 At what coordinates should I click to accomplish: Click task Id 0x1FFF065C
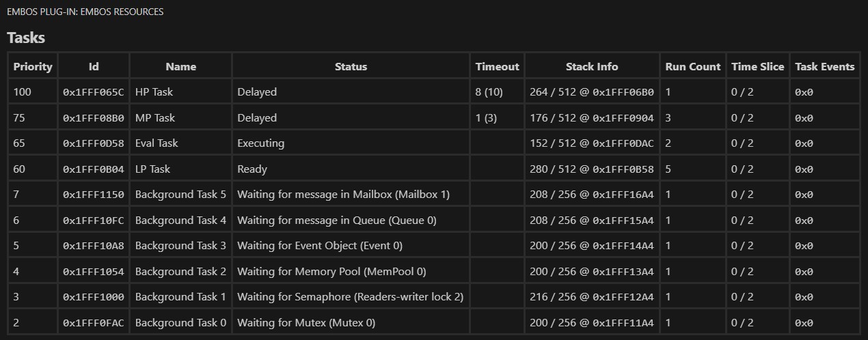tap(94, 92)
